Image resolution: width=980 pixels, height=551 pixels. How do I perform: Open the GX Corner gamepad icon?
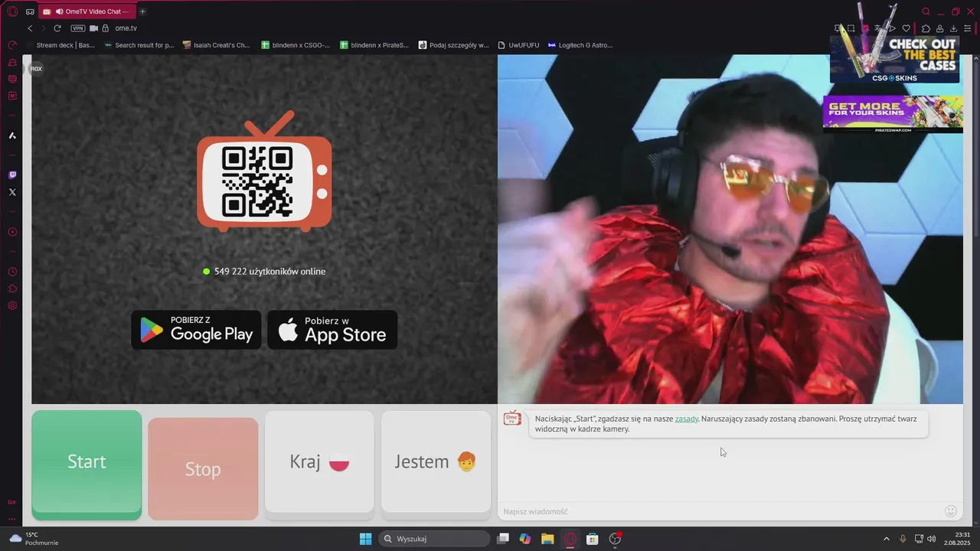30,11
